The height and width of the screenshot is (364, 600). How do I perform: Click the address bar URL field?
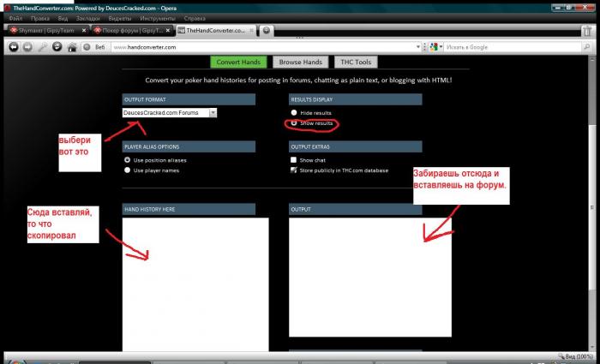[x=264, y=47]
